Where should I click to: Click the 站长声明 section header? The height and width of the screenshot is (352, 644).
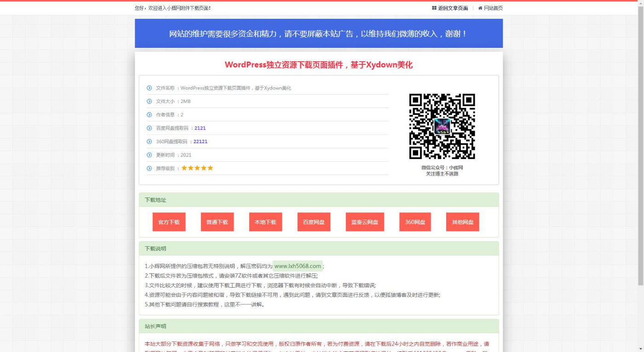pos(319,326)
